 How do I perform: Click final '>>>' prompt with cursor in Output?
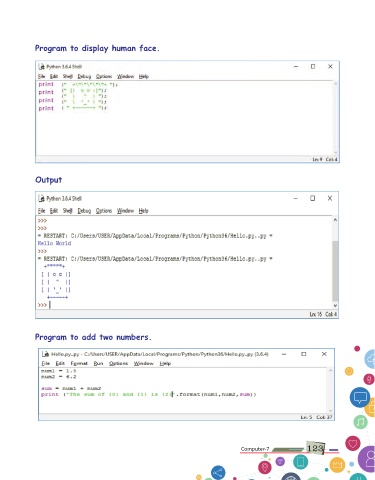click(x=44, y=305)
